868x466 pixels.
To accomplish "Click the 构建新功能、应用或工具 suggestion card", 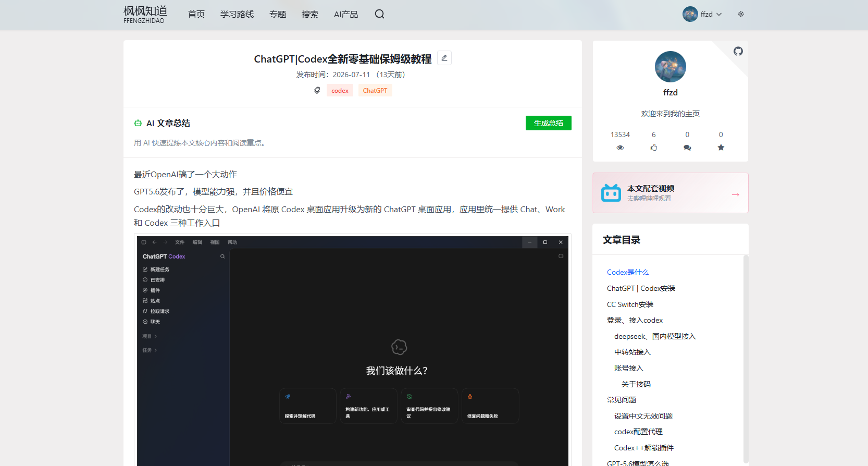I will pyautogui.click(x=368, y=406).
